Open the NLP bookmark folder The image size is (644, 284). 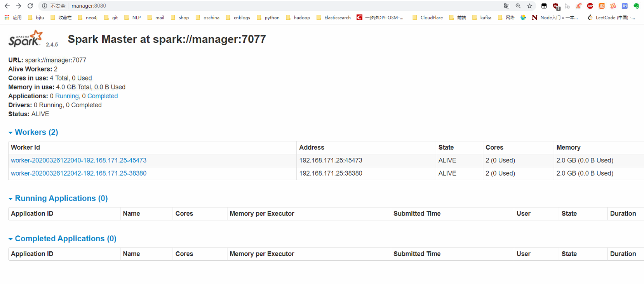pos(133,17)
